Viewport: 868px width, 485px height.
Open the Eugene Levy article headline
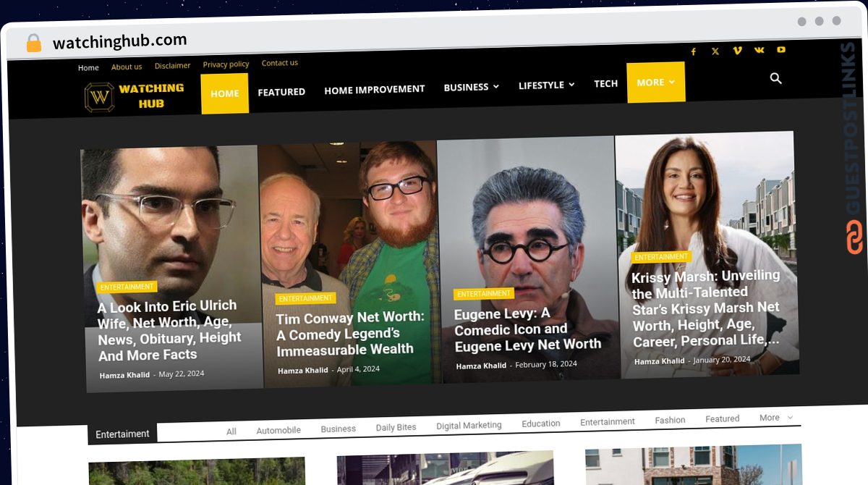[x=527, y=329]
